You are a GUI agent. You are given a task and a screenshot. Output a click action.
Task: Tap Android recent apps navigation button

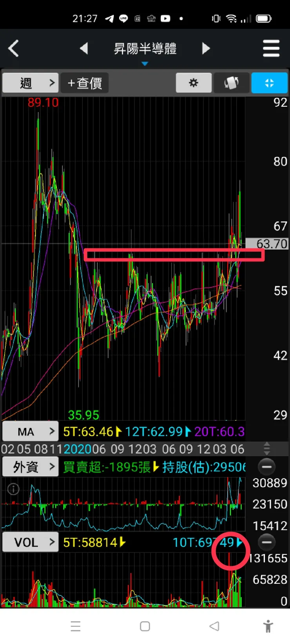[76, 626]
